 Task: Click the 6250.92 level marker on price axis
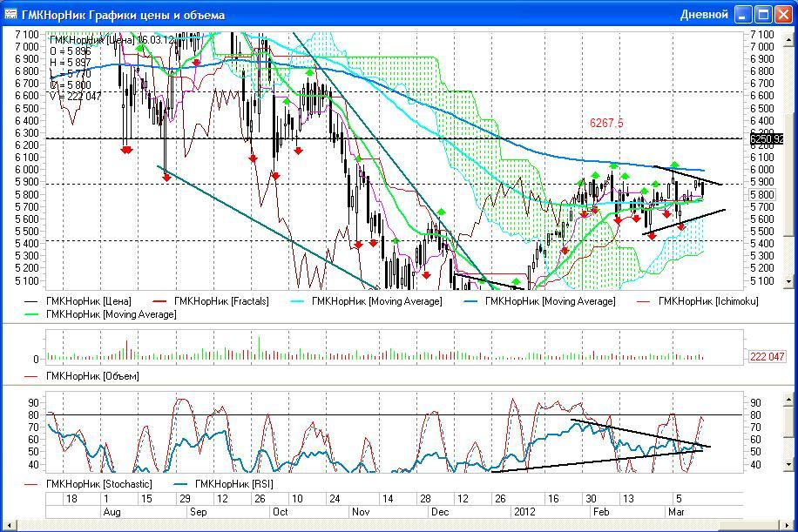[767, 138]
